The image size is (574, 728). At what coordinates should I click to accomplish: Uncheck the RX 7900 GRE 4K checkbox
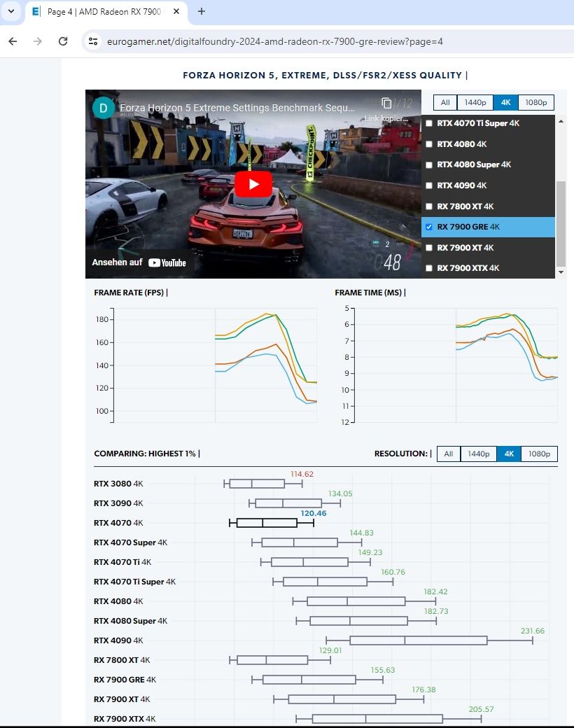point(429,227)
